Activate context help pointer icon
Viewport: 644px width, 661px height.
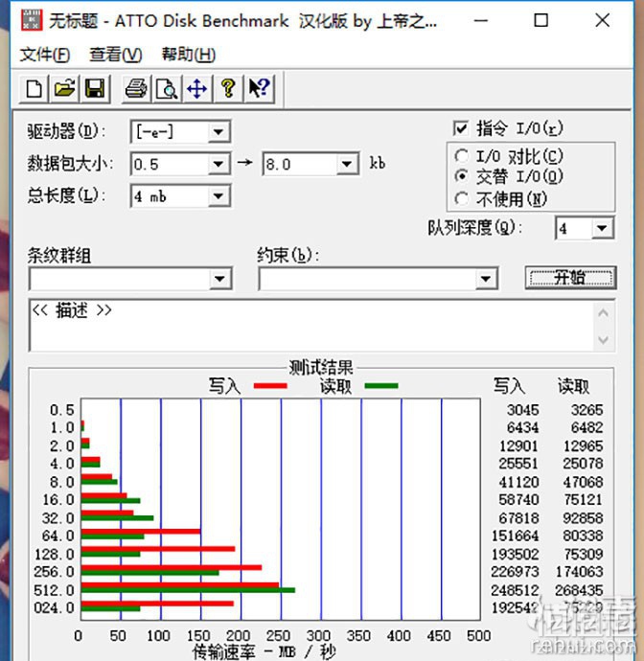pyautogui.click(x=259, y=89)
